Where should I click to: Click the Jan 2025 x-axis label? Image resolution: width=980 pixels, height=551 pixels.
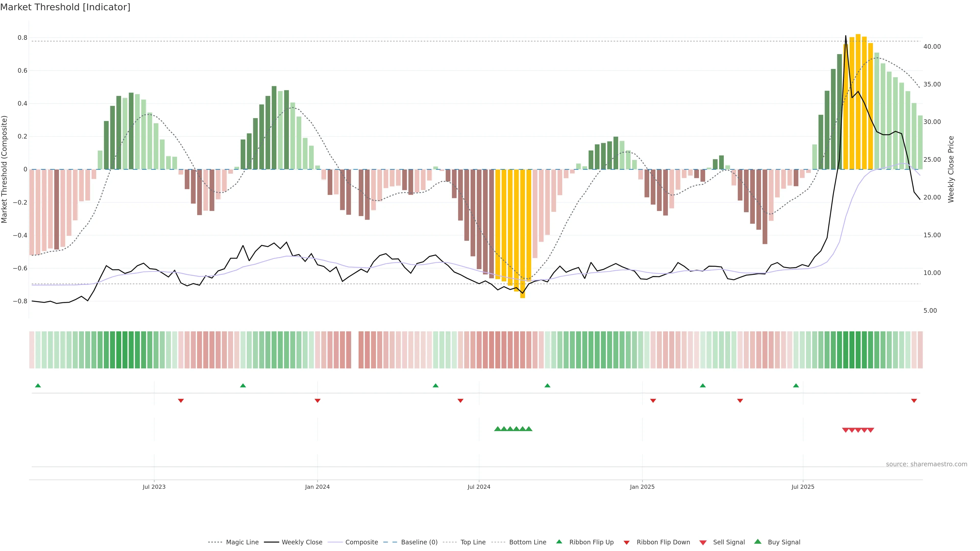(x=642, y=487)
